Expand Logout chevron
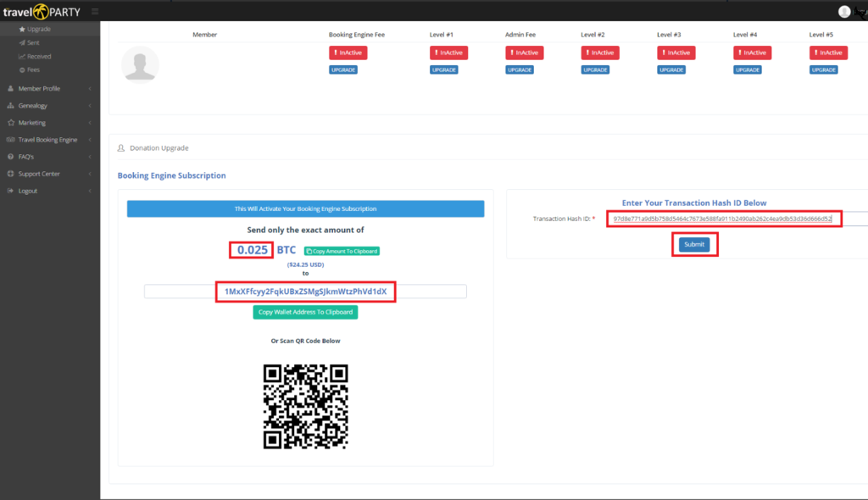Screen dimensions: 868x500 90,191
